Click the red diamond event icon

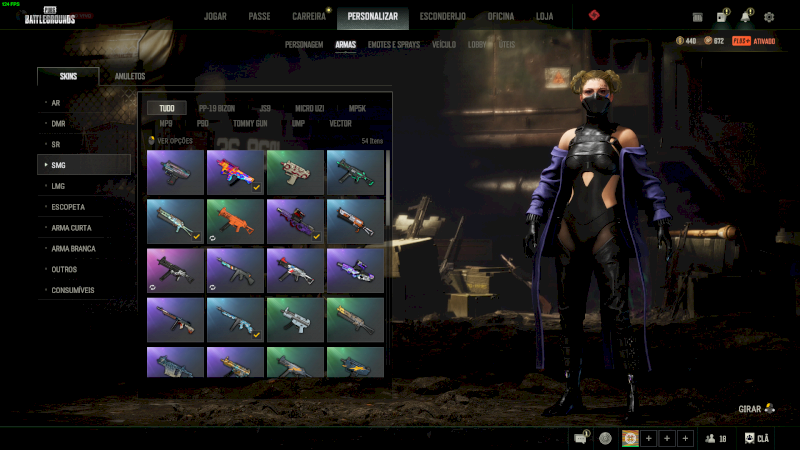(594, 15)
